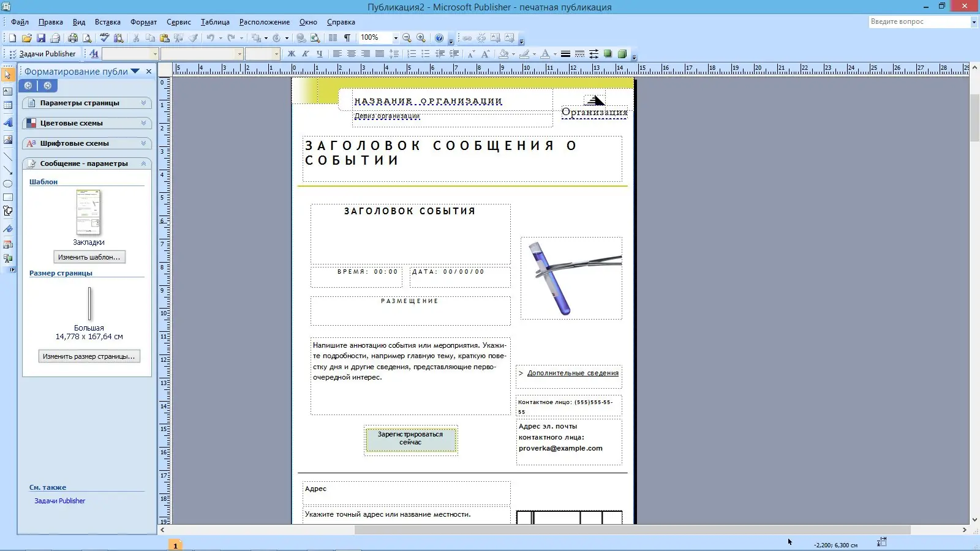This screenshot has width=980, height=551.
Task: Open dash style icon
Action: pos(579,54)
